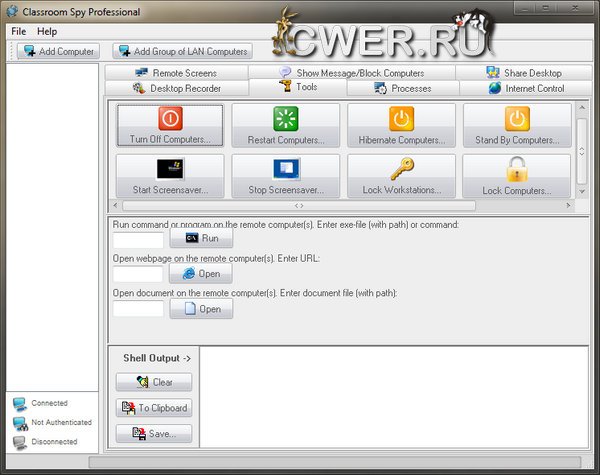600x475 pixels.
Task: Click the Turn Off Computers icon
Action: click(170, 120)
